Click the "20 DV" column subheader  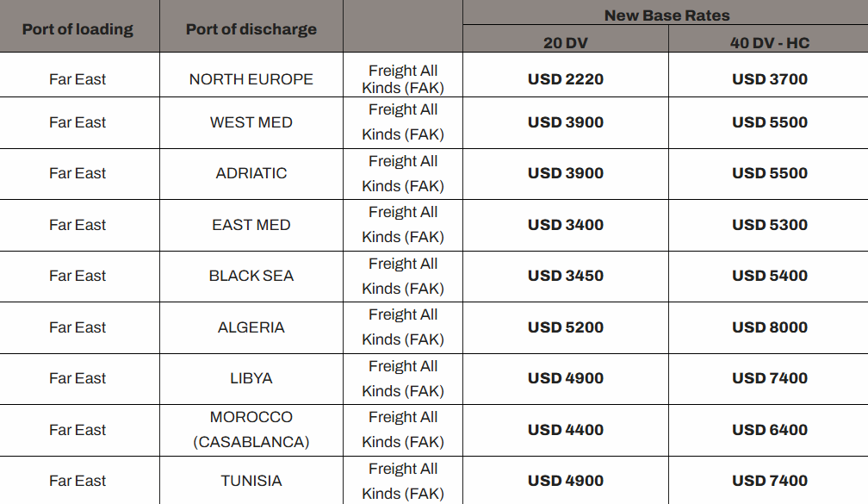565,43
